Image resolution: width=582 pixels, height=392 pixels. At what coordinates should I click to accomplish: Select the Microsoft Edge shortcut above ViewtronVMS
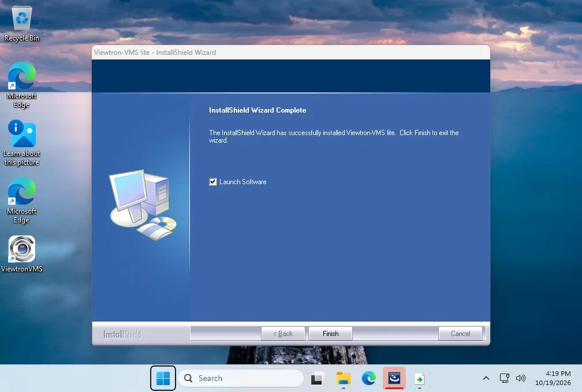click(x=21, y=200)
